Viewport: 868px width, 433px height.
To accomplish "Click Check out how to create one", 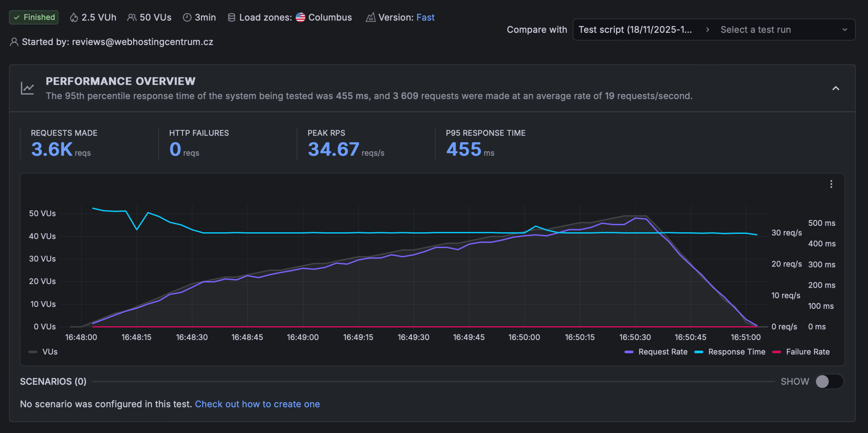I will 257,404.
